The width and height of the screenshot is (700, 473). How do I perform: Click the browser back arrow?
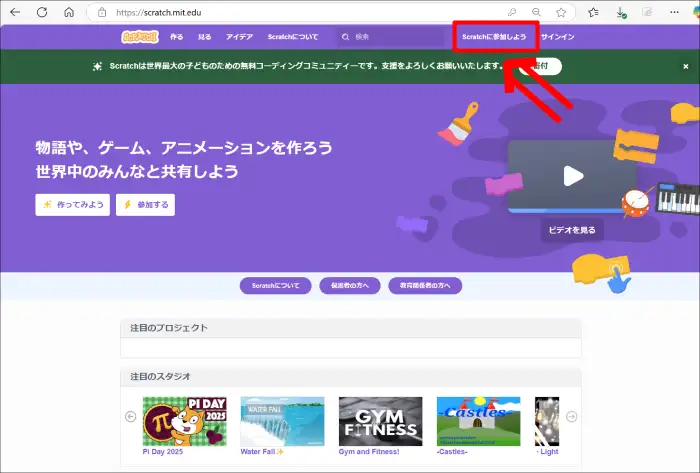(x=15, y=12)
